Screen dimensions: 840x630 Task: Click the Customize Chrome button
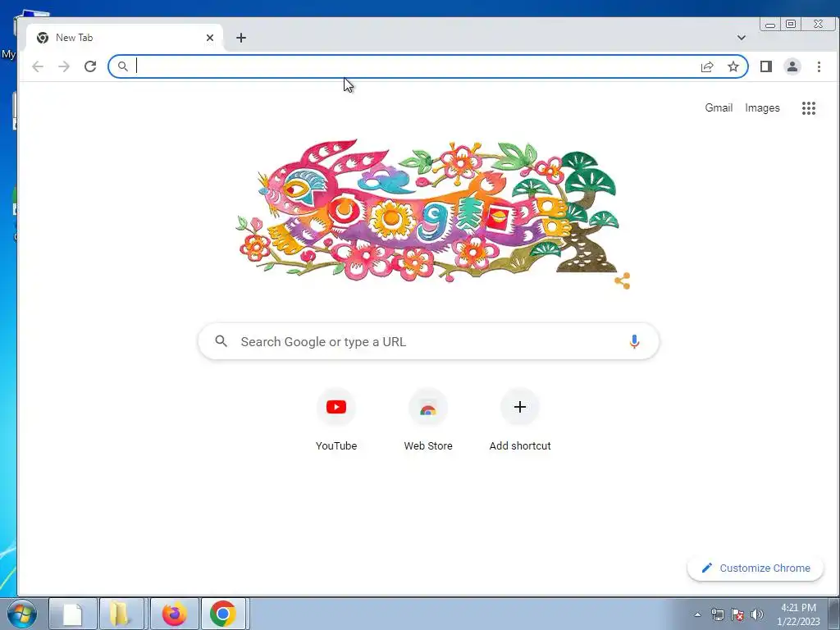[x=756, y=568]
